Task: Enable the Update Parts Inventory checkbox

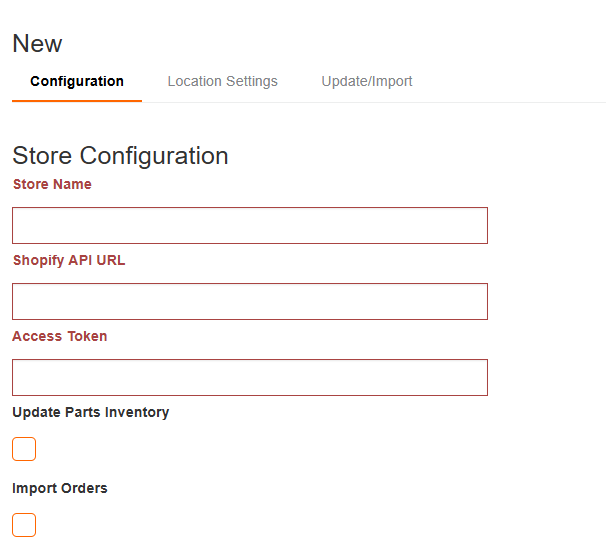Action: pos(24,449)
